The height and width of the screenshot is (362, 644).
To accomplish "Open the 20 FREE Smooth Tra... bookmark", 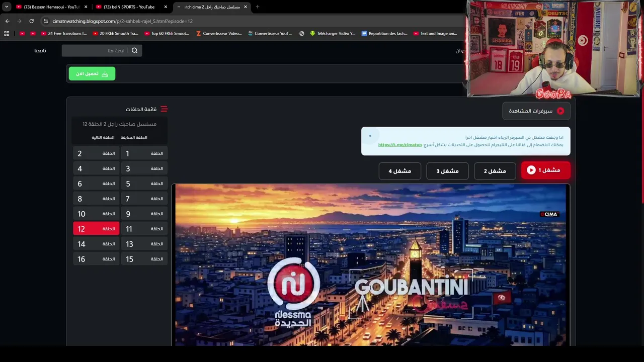I will tap(115, 34).
